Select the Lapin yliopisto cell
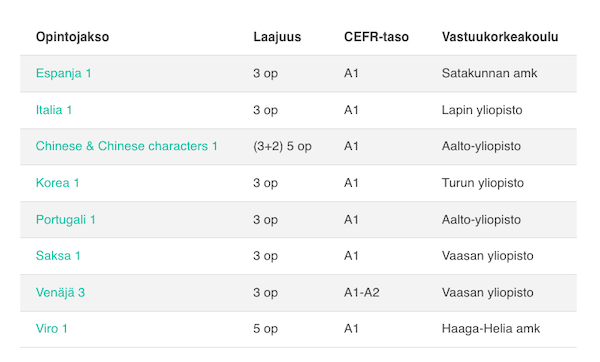The height and width of the screenshot is (362, 600). click(482, 110)
